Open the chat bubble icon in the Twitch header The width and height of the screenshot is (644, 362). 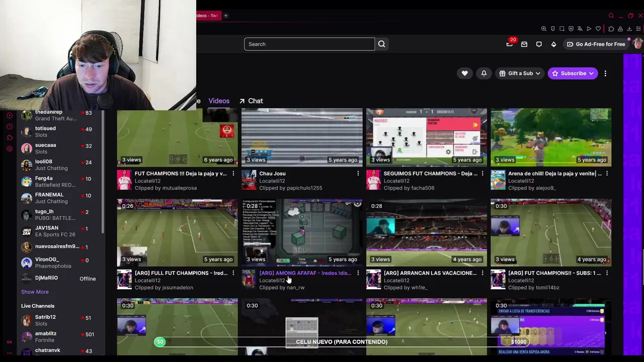pyautogui.click(x=539, y=44)
